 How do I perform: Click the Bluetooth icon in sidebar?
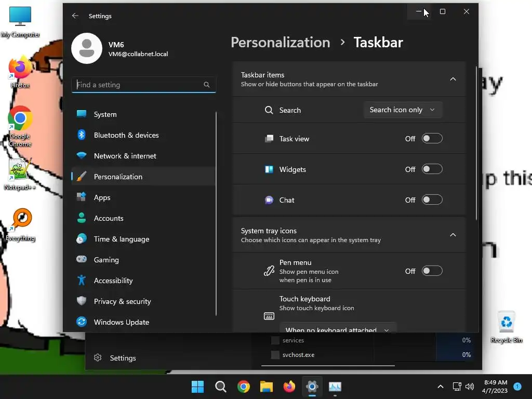click(82, 135)
